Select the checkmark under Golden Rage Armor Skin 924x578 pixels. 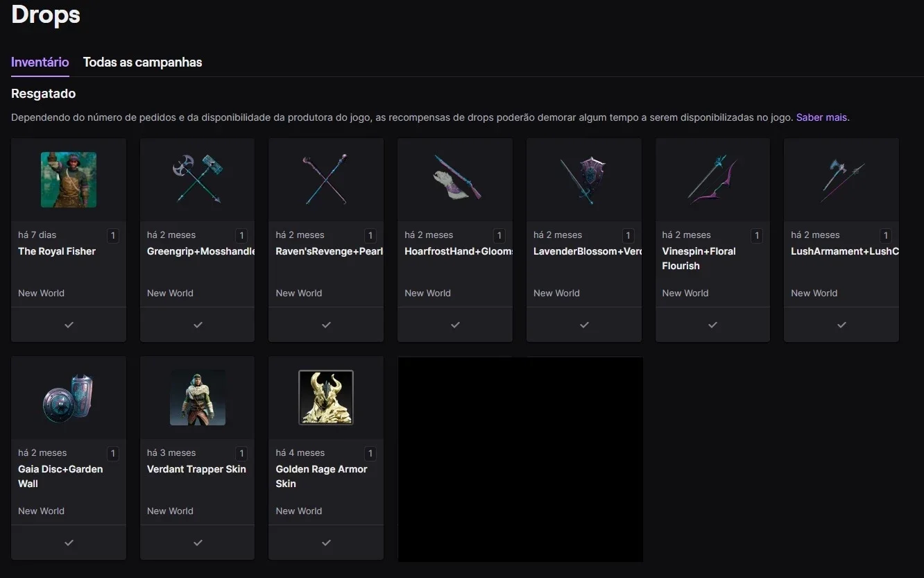(x=326, y=543)
